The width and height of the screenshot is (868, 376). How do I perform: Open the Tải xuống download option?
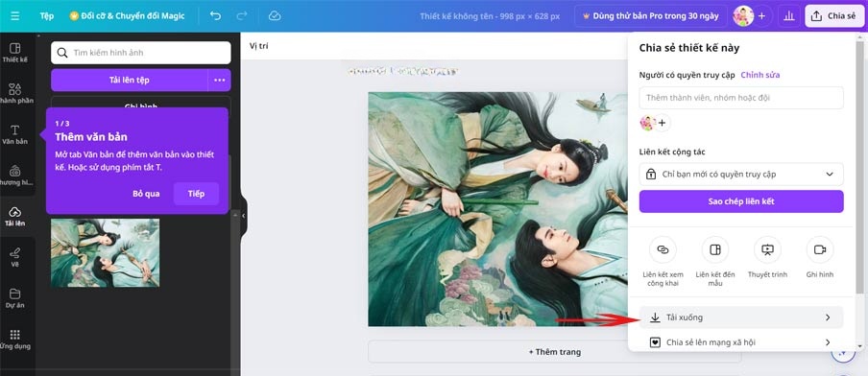(x=741, y=317)
